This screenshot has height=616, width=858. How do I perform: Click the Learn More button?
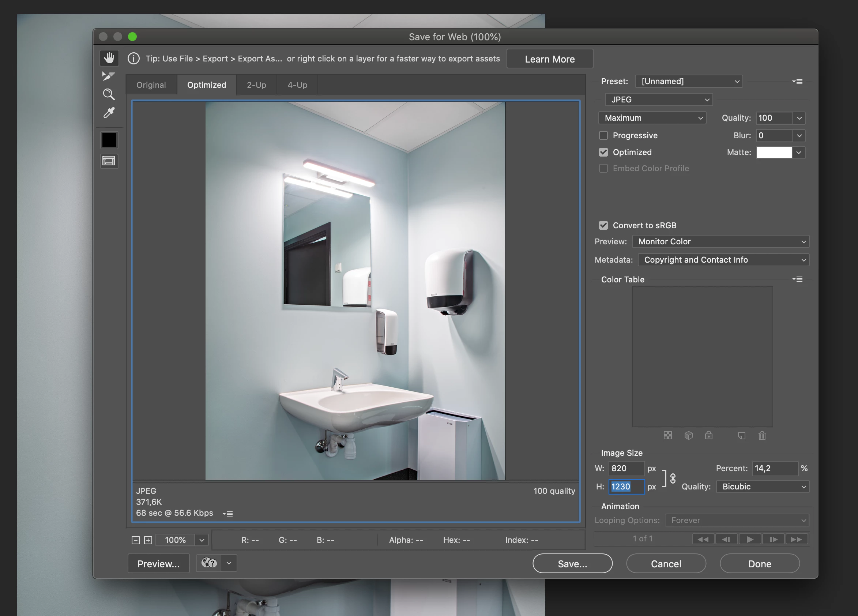point(549,59)
